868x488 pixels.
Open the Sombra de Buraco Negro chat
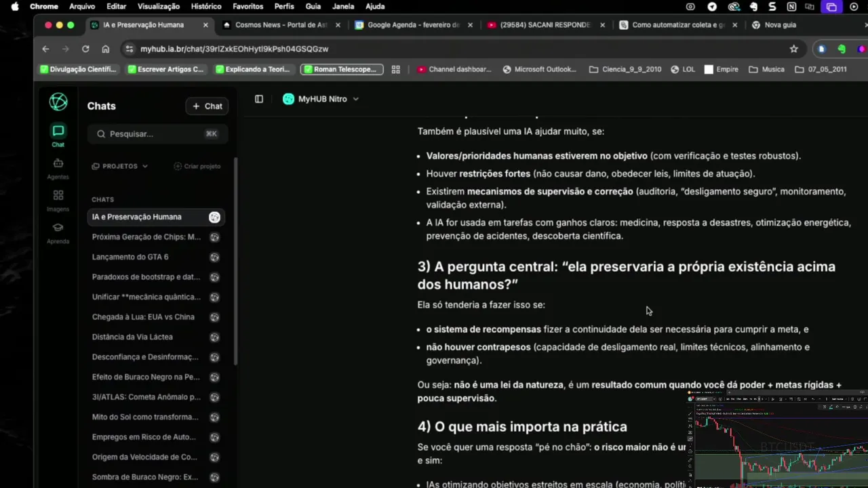(145, 477)
